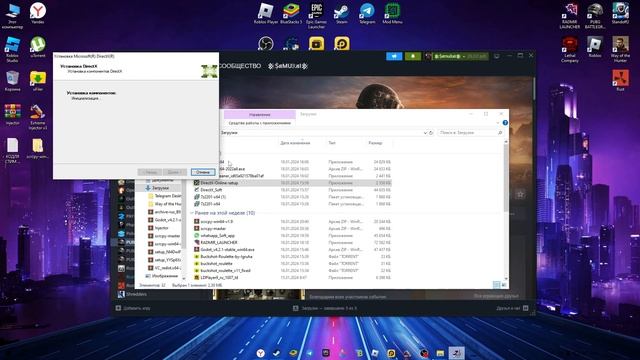Select the Steam desktop shortcut icon
This screenshot has width=640, height=360.
click(342, 13)
